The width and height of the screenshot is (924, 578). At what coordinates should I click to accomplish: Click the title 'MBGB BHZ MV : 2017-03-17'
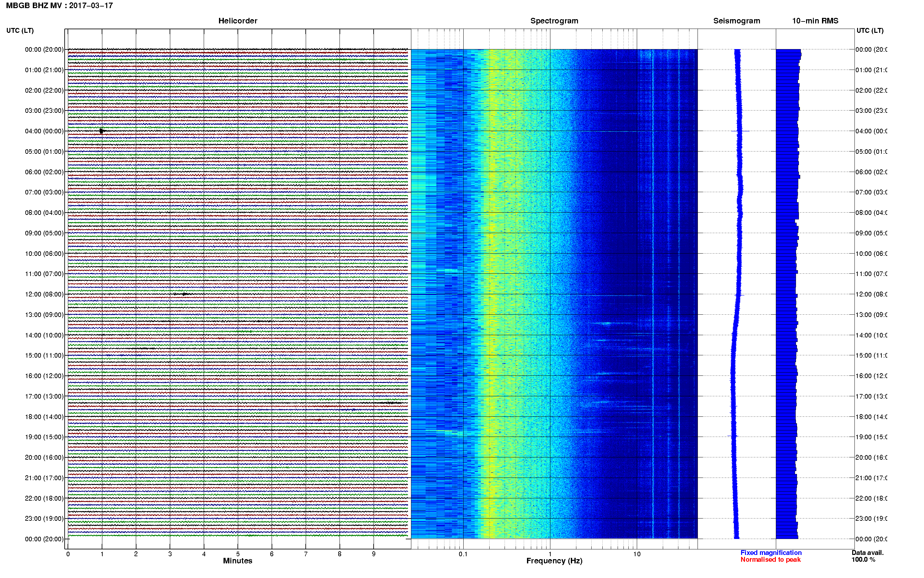(59, 5)
